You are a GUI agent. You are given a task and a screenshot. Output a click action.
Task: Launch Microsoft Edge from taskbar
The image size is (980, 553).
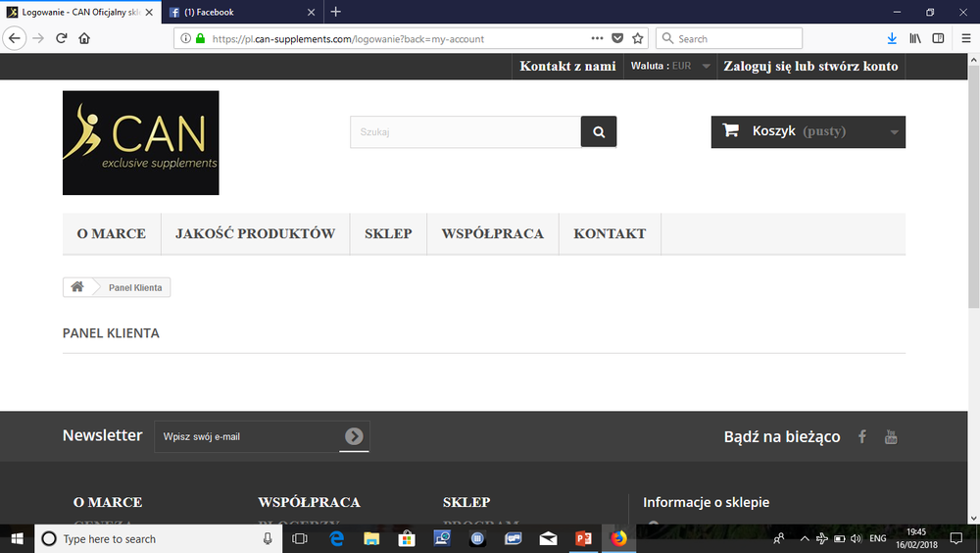point(336,538)
